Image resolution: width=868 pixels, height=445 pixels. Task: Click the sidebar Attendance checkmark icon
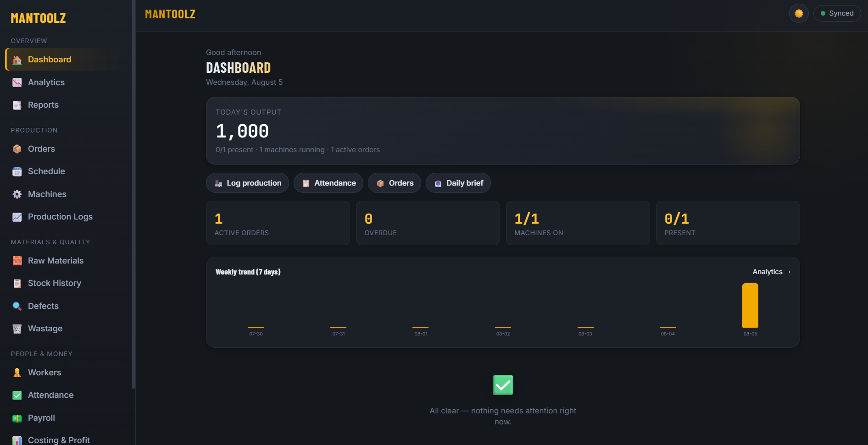(17, 395)
